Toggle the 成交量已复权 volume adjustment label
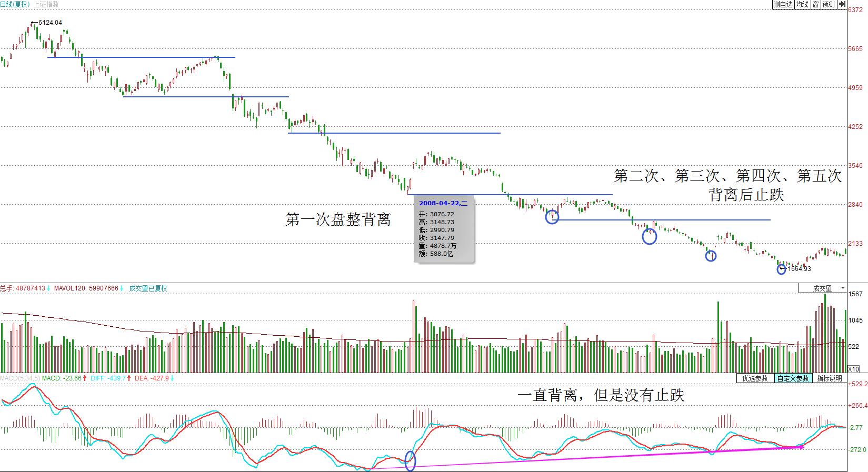Viewport: 868px width, 472px height. tap(148, 288)
